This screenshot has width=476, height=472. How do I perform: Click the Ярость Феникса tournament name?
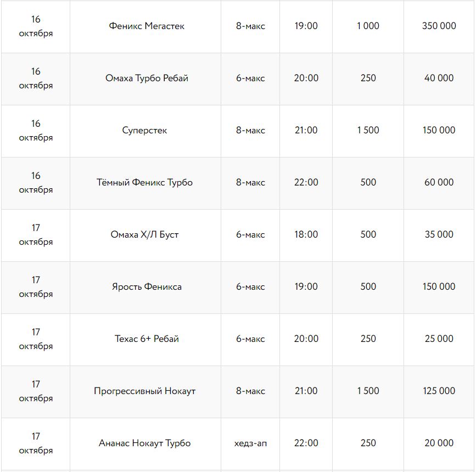coord(147,287)
